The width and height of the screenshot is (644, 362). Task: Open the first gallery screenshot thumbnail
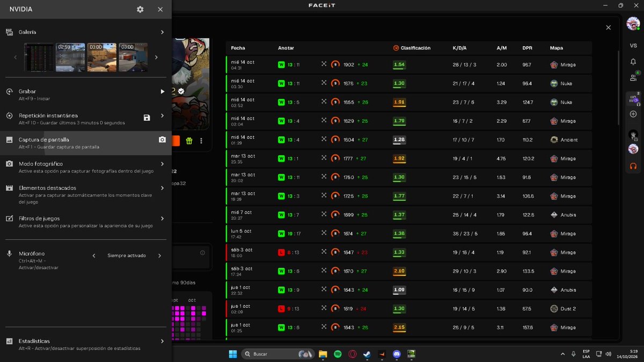tap(39, 57)
